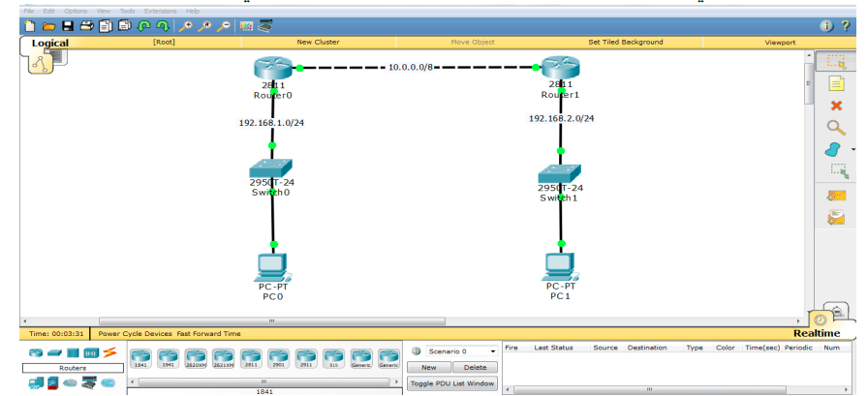Open the Custom Devices Dialog icon
Screen dimensions: 868x396
(x=265, y=25)
